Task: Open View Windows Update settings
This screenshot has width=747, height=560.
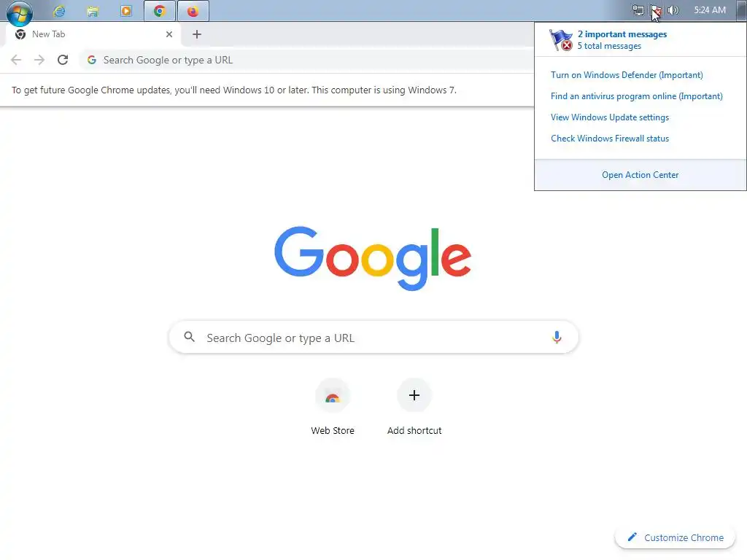Action: coord(610,117)
